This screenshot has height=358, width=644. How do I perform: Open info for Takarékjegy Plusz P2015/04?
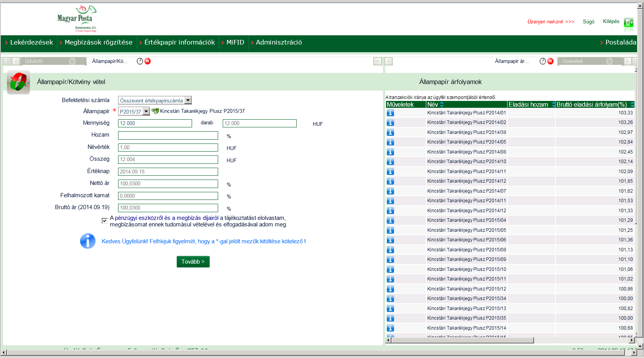click(390, 220)
